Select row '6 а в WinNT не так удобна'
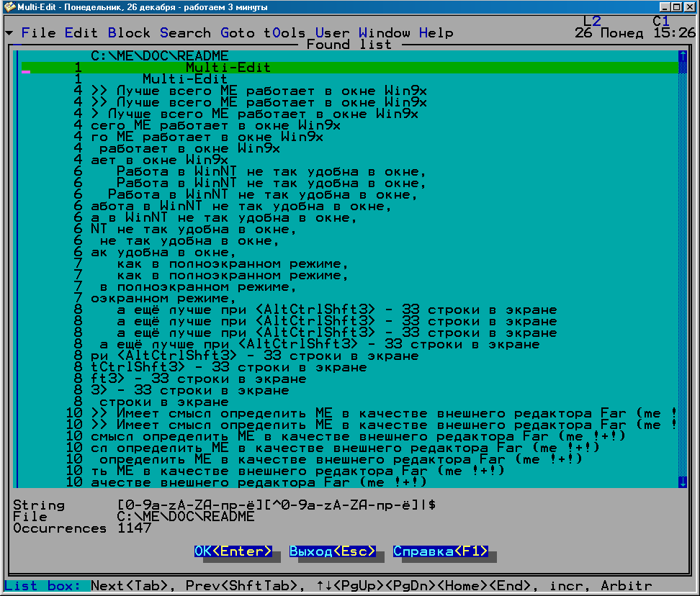Screen dimensions: 700x596 coord(349,217)
